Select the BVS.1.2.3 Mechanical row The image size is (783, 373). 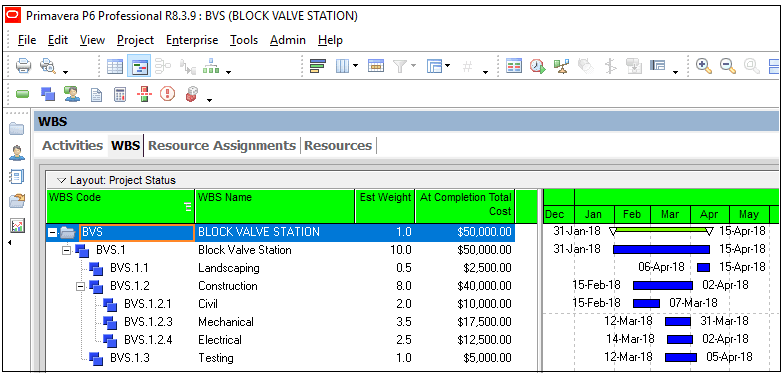coord(280,322)
